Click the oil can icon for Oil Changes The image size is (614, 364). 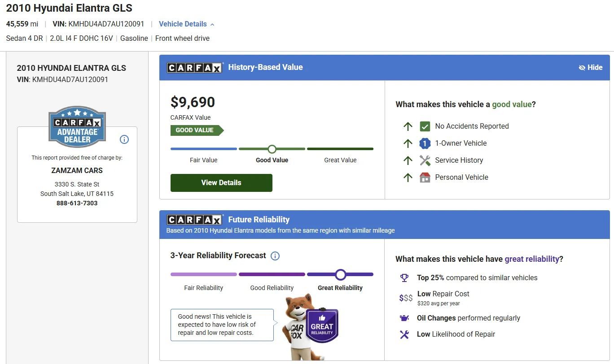tap(404, 318)
